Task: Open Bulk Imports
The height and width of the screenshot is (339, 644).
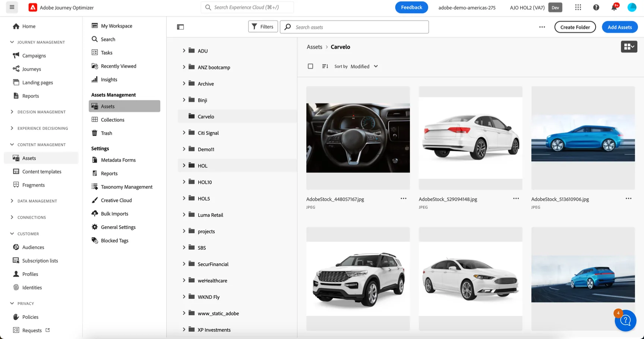Action: click(x=114, y=214)
